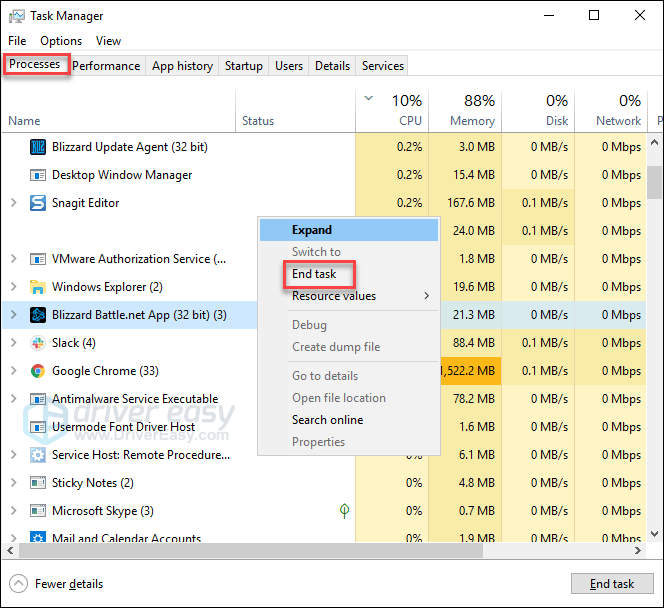Click the Usermode Font Driver Host icon
This screenshot has width=664, height=608.
point(38,427)
